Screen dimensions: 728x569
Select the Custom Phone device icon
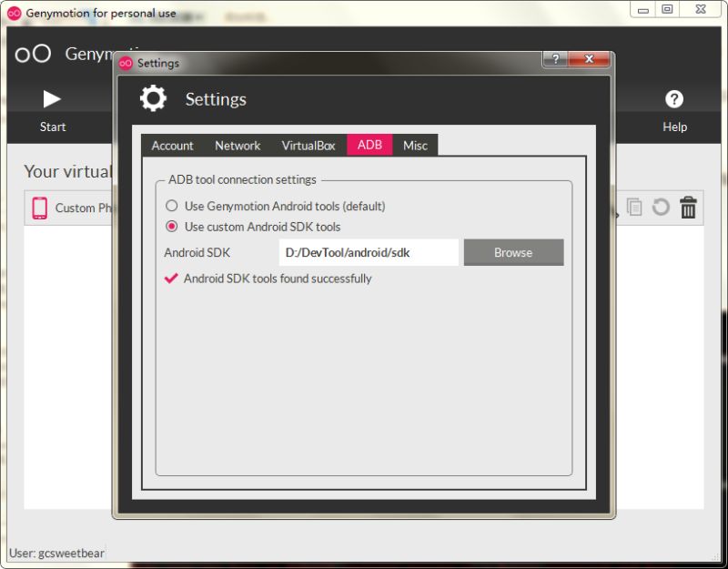[39, 208]
